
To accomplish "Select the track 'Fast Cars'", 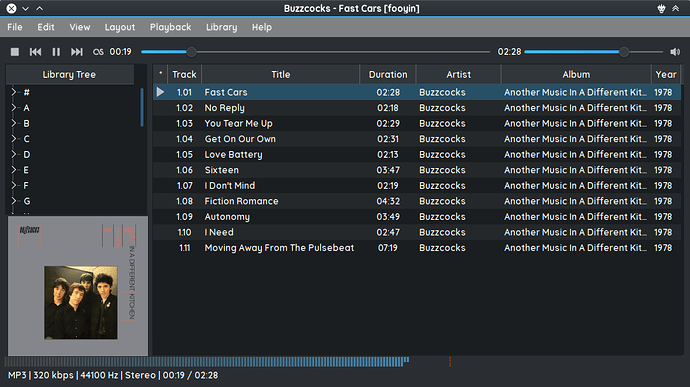I will tap(226, 92).
